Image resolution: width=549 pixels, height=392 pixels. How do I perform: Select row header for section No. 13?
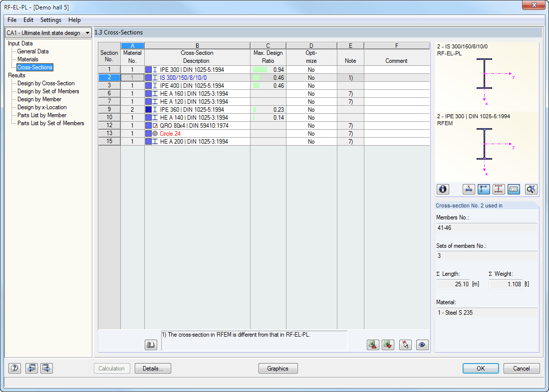[109, 134]
